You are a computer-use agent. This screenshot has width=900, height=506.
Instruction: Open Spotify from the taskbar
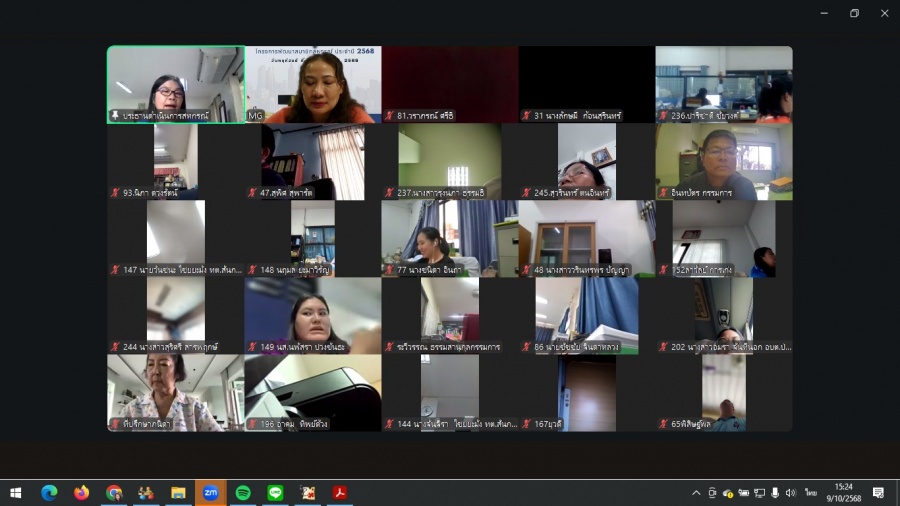(x=243, y=493)
